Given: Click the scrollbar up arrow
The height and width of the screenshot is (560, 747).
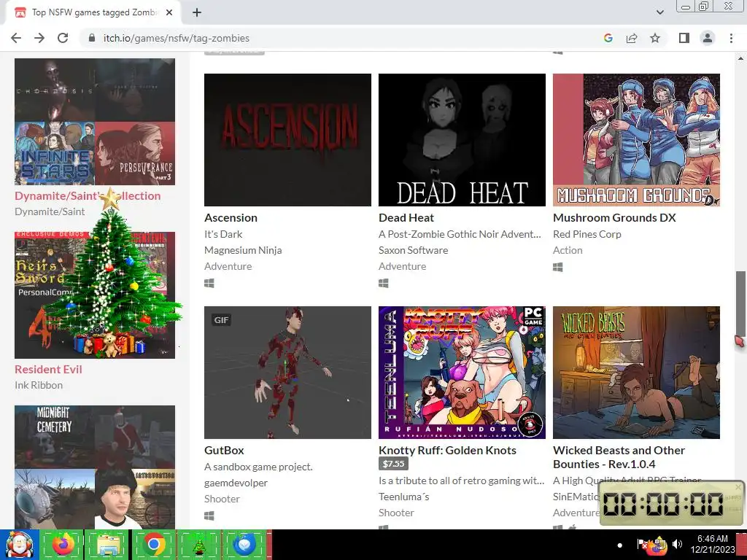Looking at the screenshot, I should (740, 59).
